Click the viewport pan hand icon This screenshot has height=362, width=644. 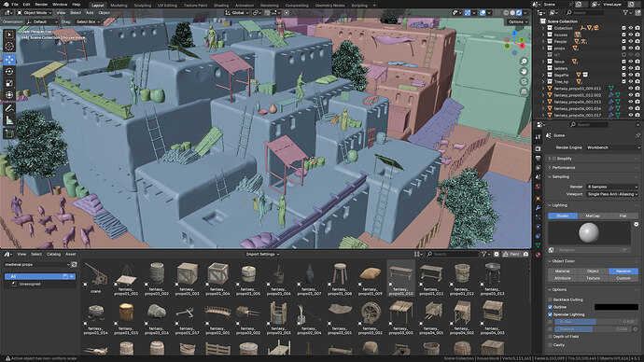[524, 72]
